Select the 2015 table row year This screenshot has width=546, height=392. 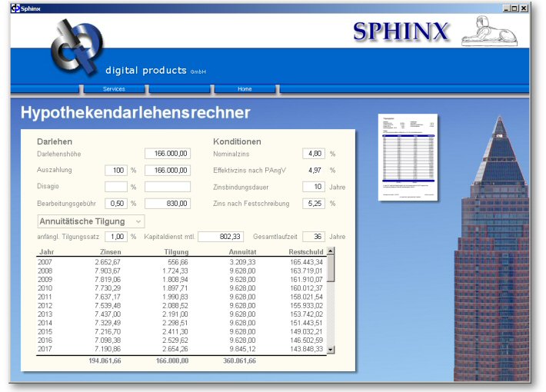[45, 331]
